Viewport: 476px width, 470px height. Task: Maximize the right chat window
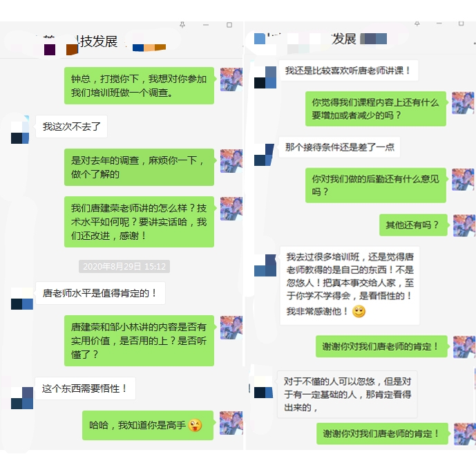pos(461,23)
